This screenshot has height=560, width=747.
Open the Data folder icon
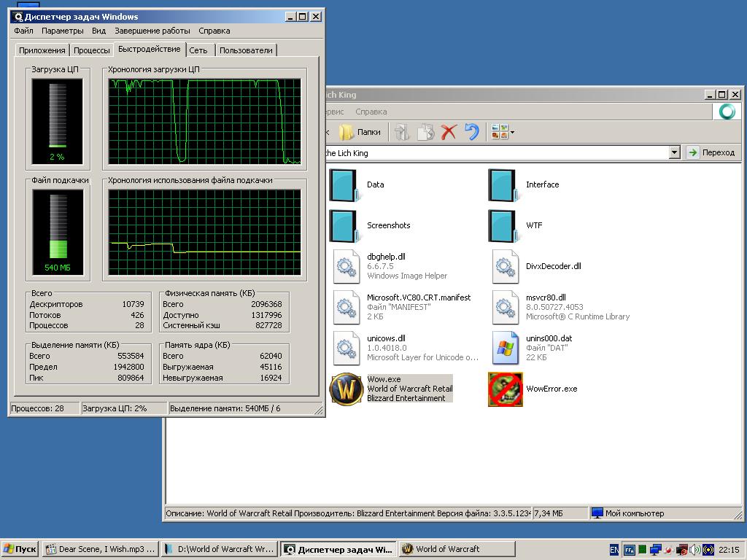click(345, 185)
